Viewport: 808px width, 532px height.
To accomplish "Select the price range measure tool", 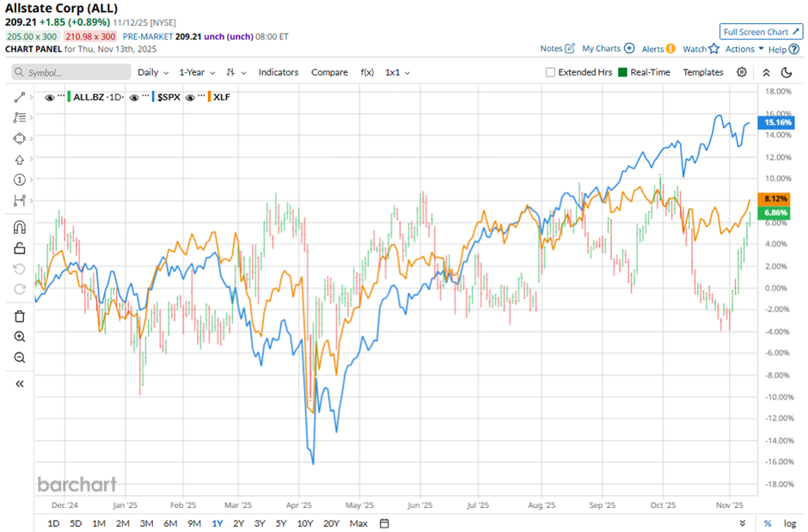I will tap(20, 200).
